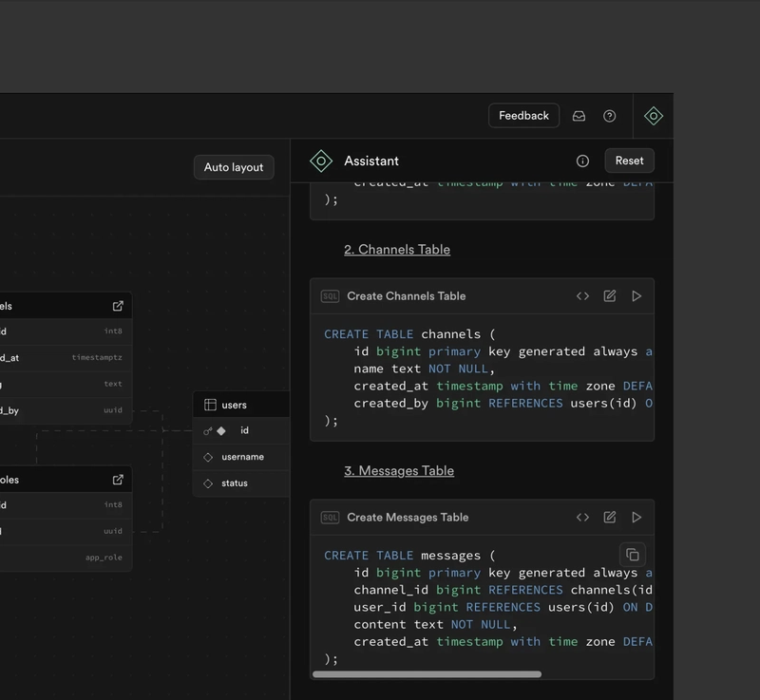Copy the messages table SQL code
This screenshot has height=700, width=760.
pos(633,555)
